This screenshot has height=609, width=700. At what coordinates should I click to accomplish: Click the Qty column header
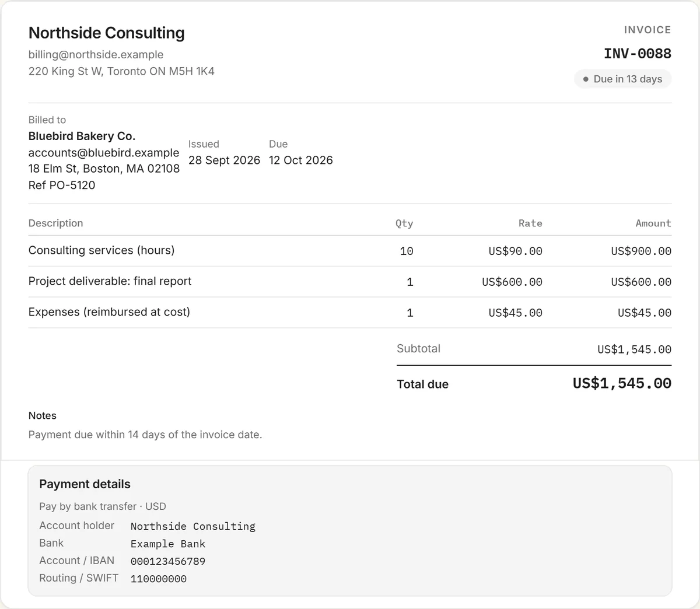click(404, 223)
